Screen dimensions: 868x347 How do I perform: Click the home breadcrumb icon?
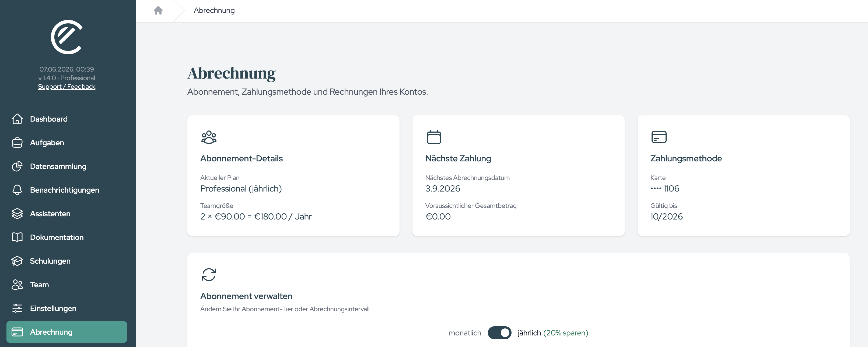pyautogui.click(x=158, y=10)
